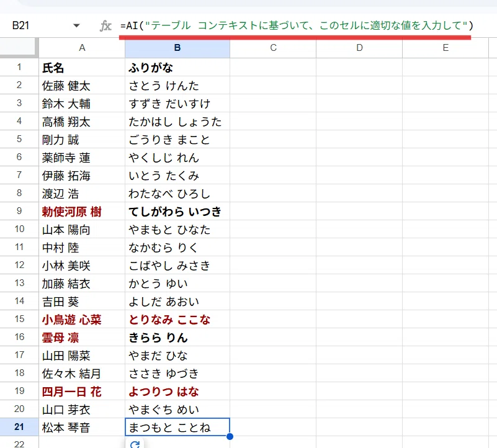Select column D header
The height and width of the screenshot is (448, 497).
[359, 48]
